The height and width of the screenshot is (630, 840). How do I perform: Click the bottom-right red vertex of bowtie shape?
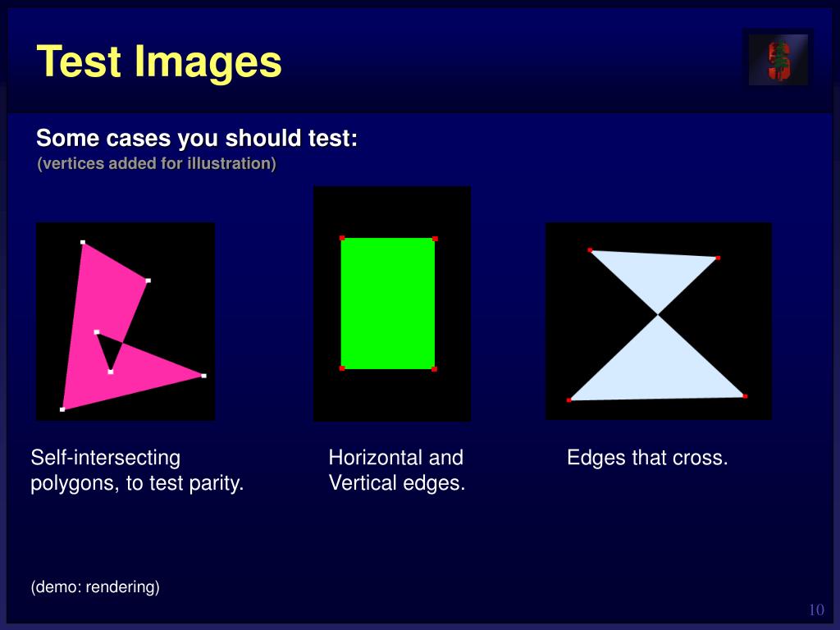[745, 396]
